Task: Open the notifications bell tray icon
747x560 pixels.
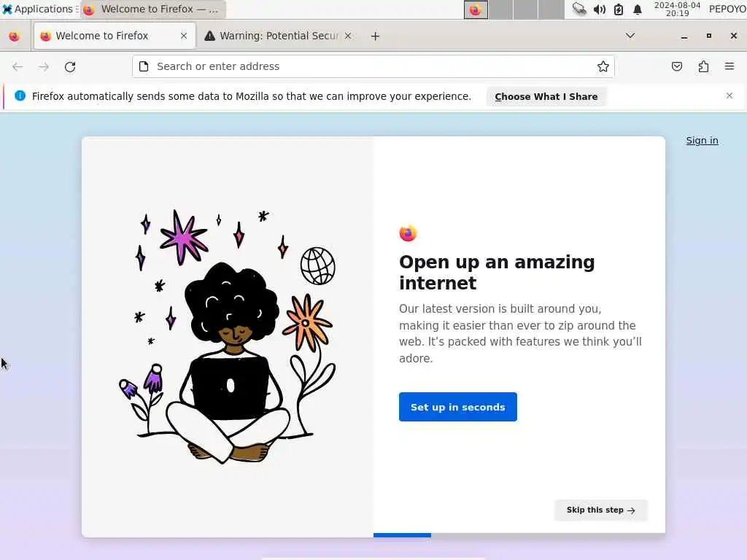Action: (x=638, y=9)
